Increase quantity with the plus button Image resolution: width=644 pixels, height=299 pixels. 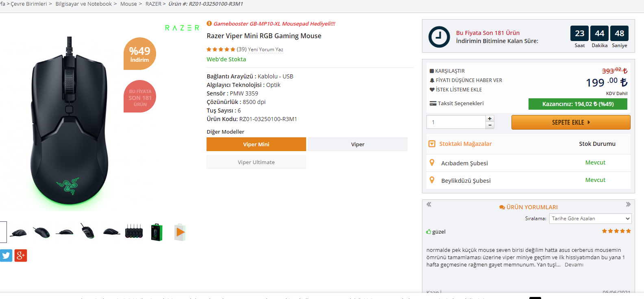coord(490,119)
